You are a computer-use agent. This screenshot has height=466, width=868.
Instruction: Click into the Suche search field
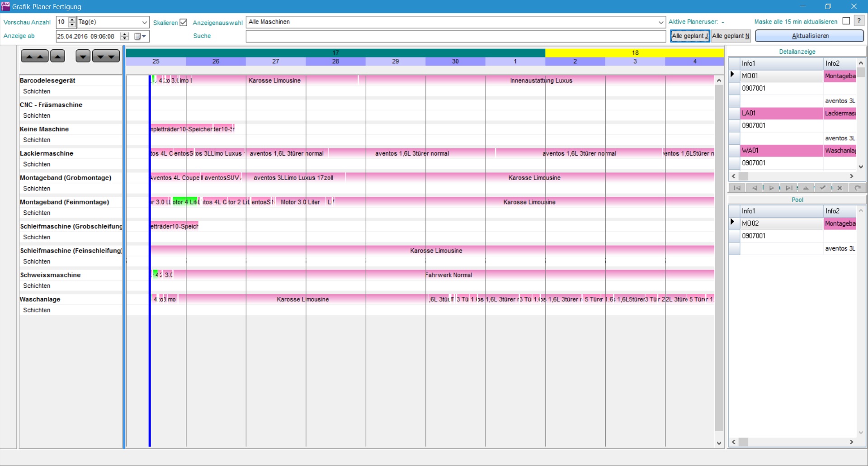point(456,36)
